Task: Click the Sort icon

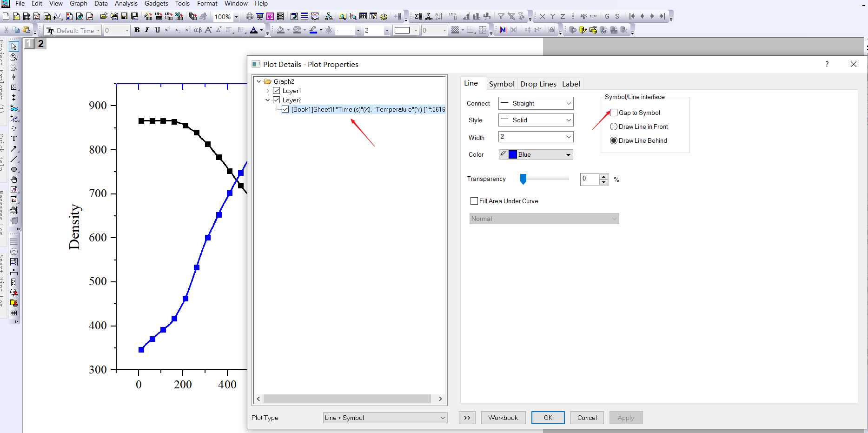Action: click(x=439, y=16)
